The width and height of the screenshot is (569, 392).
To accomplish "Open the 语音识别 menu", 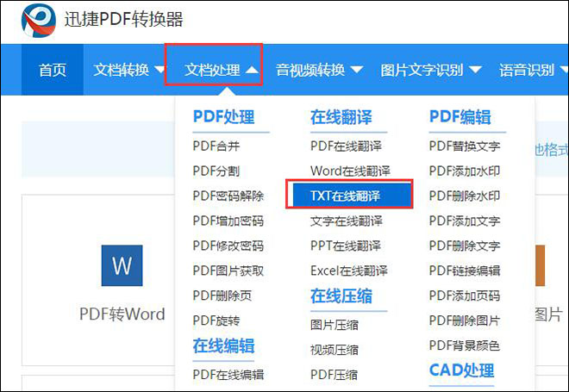I will point(534,70).
